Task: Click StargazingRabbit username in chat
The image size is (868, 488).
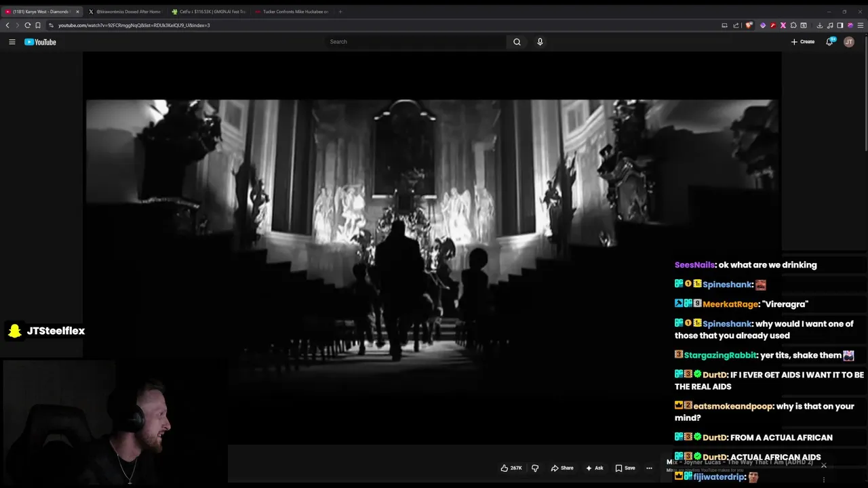Action: 720,355
